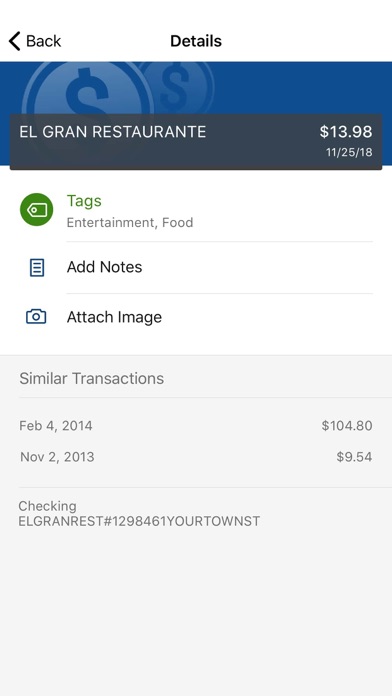Tap the Back chevron arrow icon

tap(14, 41)
